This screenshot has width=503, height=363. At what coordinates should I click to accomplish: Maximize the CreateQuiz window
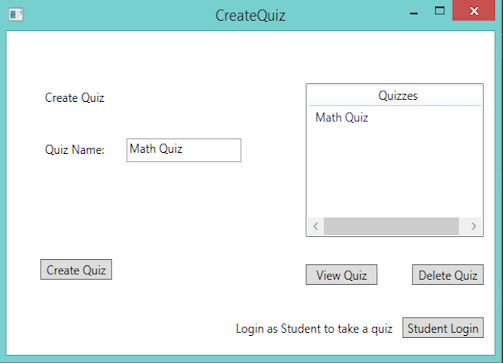click(x=440, y=11)
